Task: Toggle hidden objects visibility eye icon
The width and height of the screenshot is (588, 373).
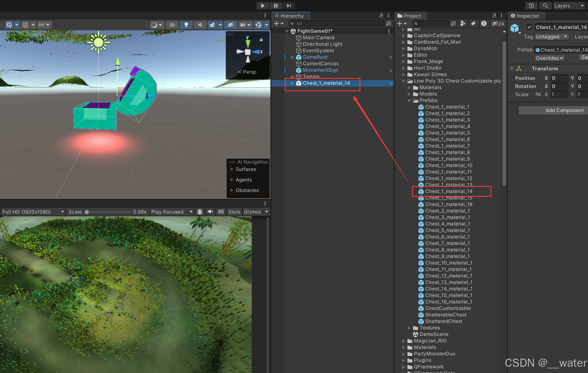Action: 230,25
